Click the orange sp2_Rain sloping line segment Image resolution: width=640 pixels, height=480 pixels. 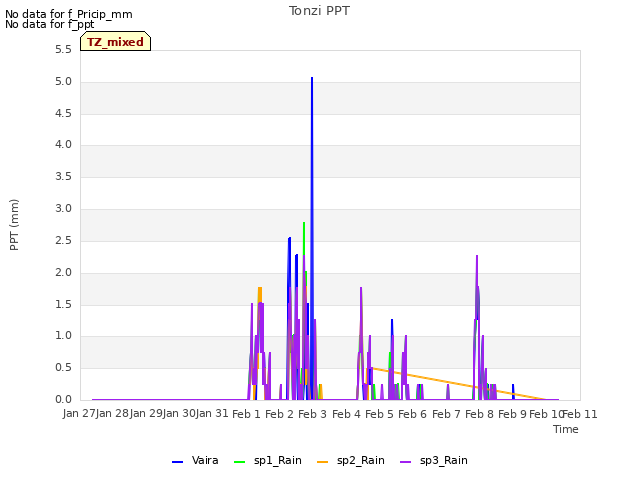[457, 384]
